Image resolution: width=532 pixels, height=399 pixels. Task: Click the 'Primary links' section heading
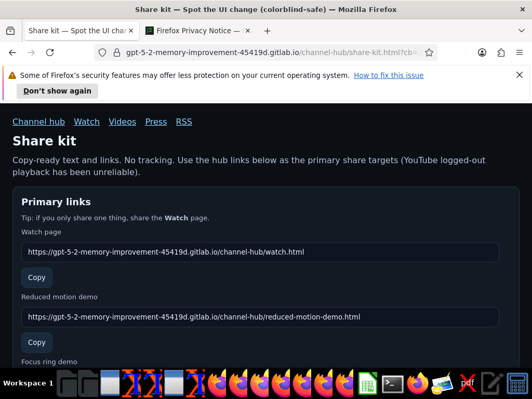(x=56, y=202)
